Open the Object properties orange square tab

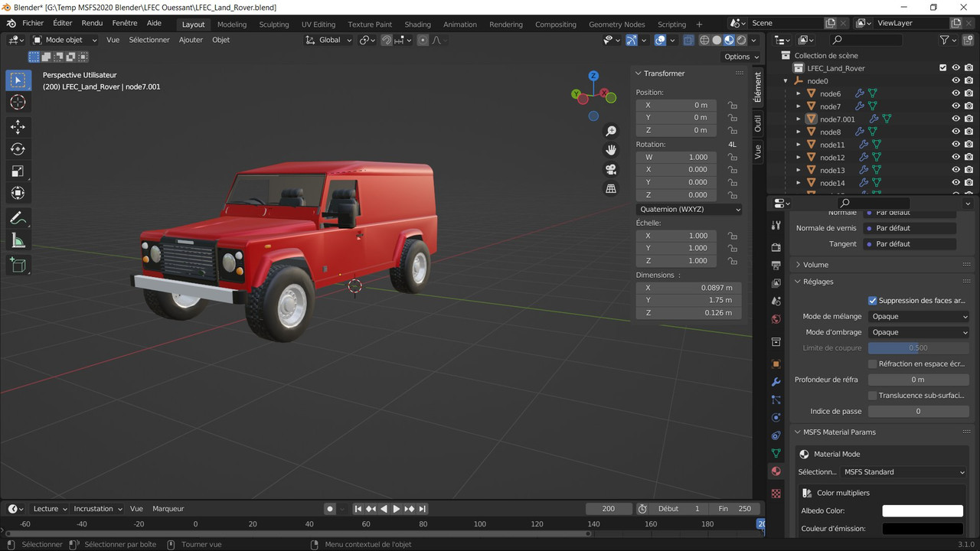coord(776,364)
